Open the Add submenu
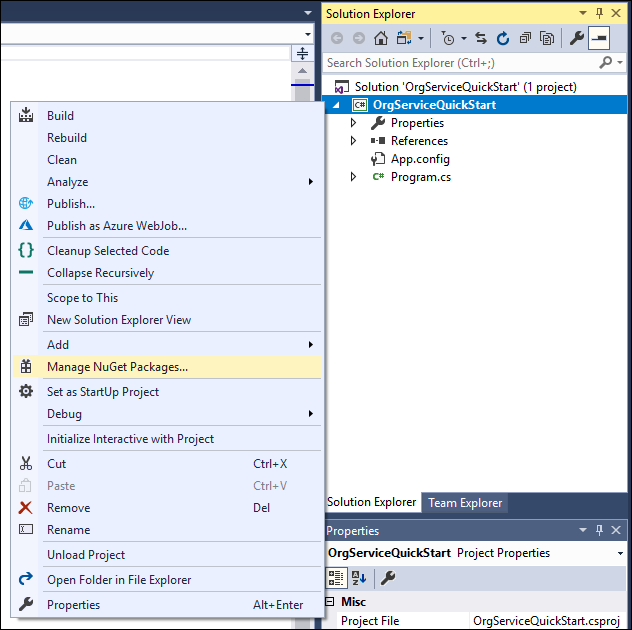Image resolution: width=632 pixels, height=630 pixels. tap(166, 344)
